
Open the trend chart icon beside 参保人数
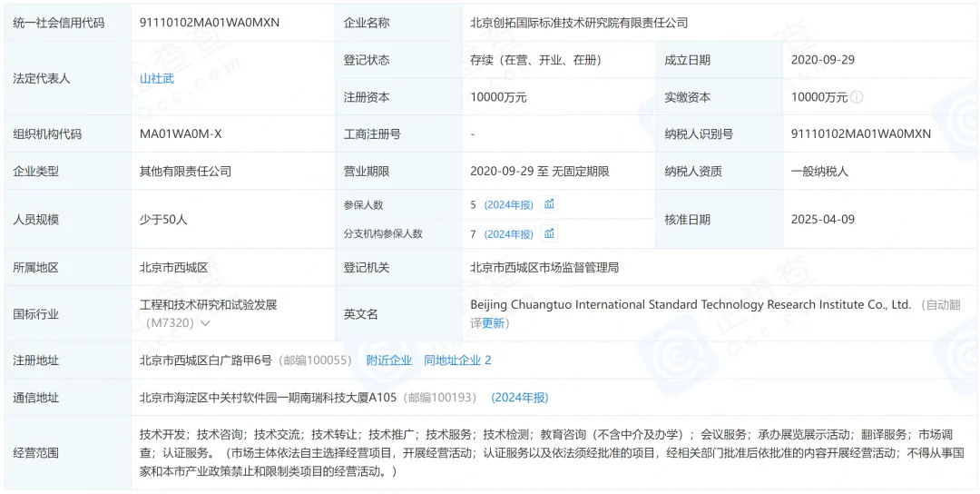point(549,204)
